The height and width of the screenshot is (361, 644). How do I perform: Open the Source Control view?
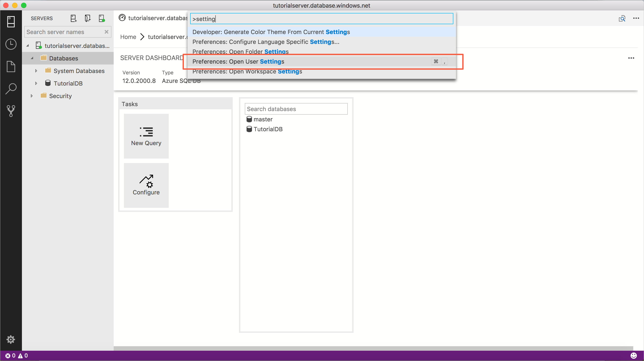[11, 111]
